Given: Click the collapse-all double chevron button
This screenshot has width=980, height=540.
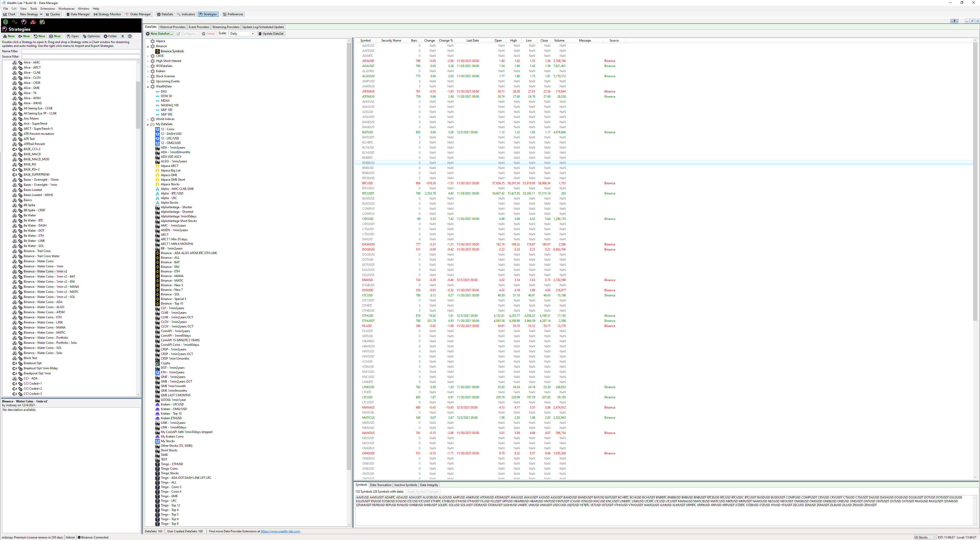Looking at the screenshot, I should click(x=122, y=36).
